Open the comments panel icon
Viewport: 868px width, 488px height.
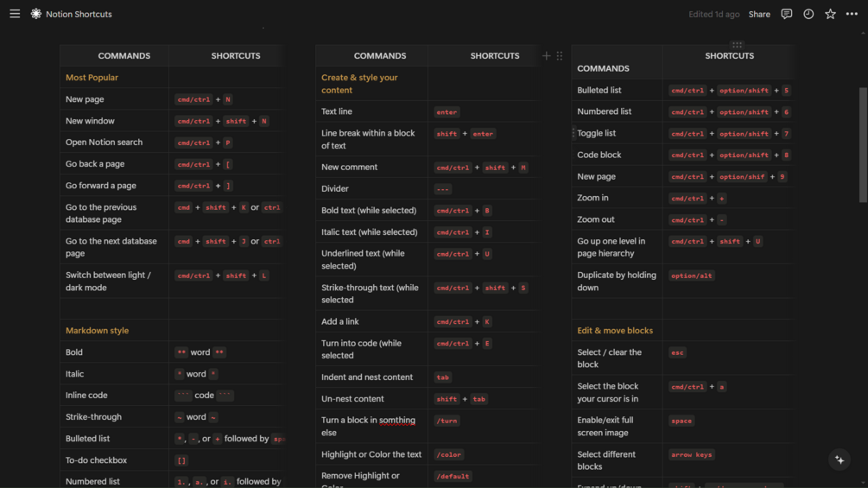tap(786, 14)
